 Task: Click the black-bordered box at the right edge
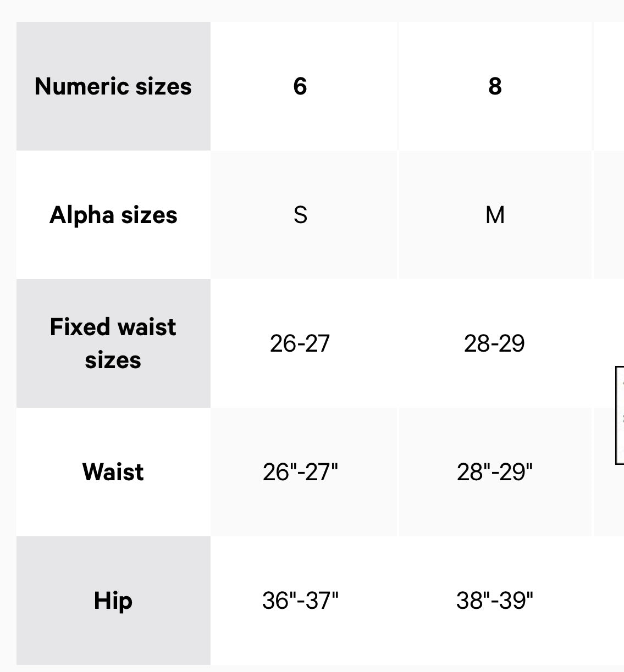[620, 415]
